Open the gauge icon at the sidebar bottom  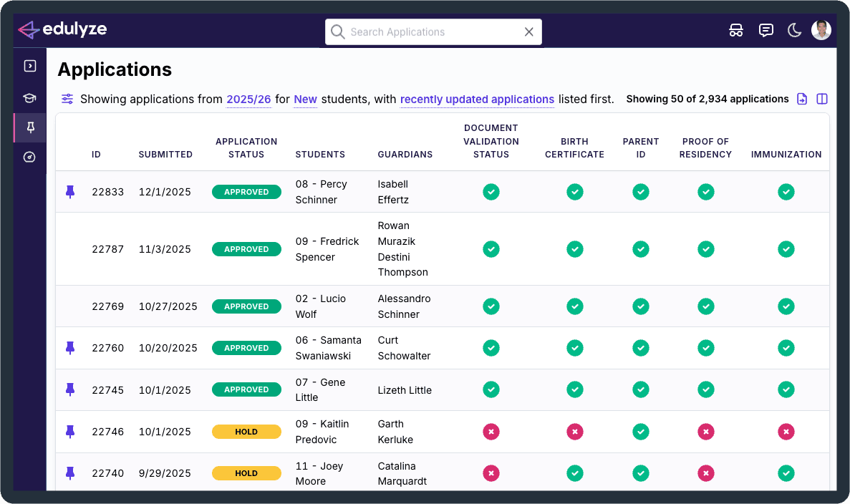pyautogui.click(x=29, y=157)
